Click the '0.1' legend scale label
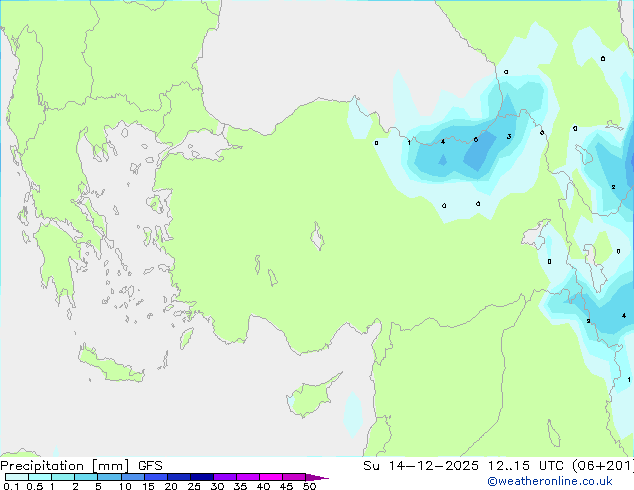634x490 pixels. [x=11, y=486]
